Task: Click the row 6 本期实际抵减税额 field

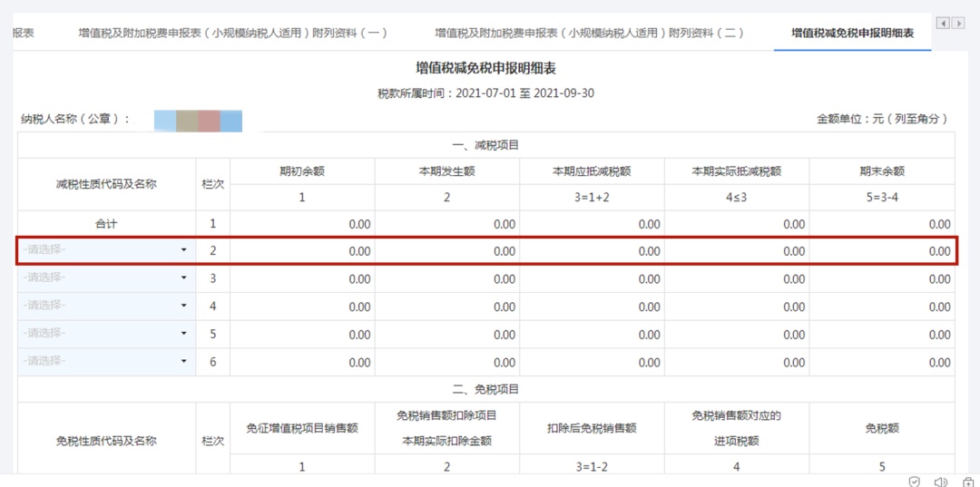Action: pos(736,362)
